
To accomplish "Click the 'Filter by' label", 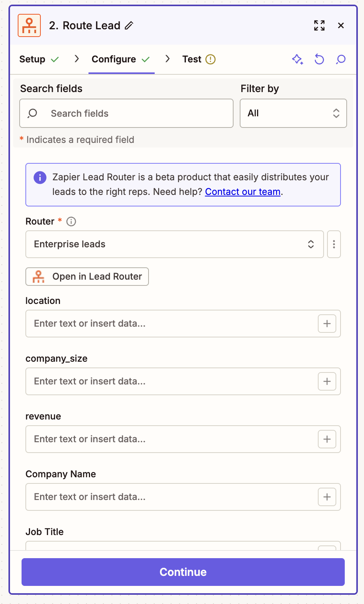I will (260, 89).
